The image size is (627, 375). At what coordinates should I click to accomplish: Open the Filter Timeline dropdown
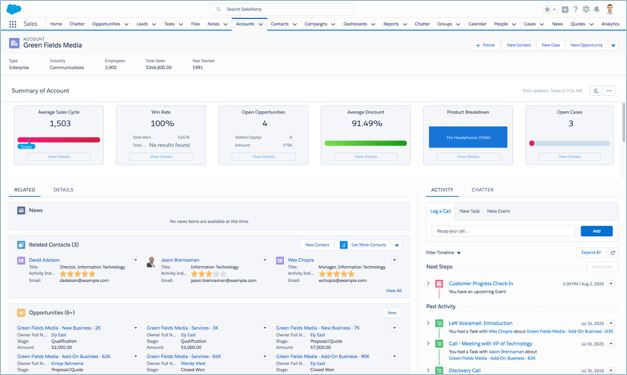[x=443, y=253]
